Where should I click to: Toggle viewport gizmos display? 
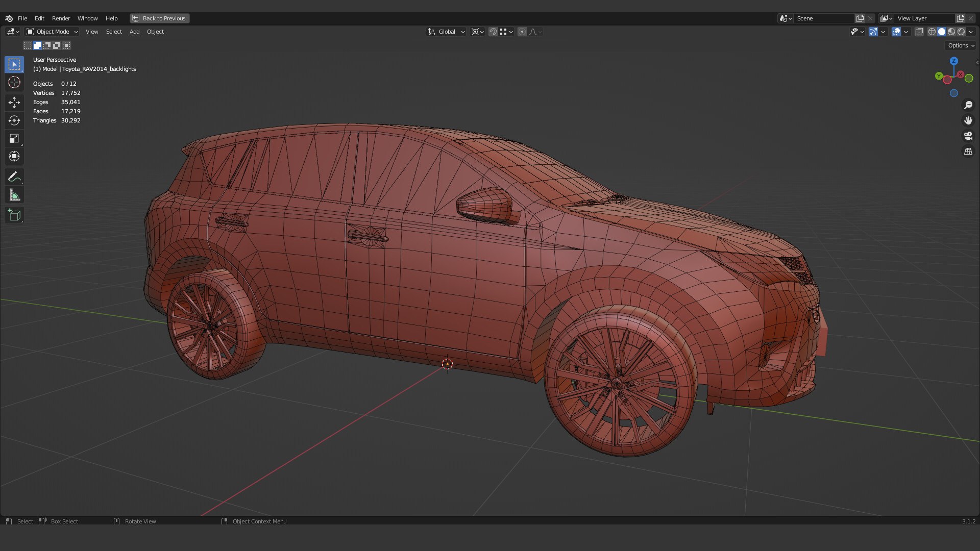pyautogui.click(x=873, y=32)
